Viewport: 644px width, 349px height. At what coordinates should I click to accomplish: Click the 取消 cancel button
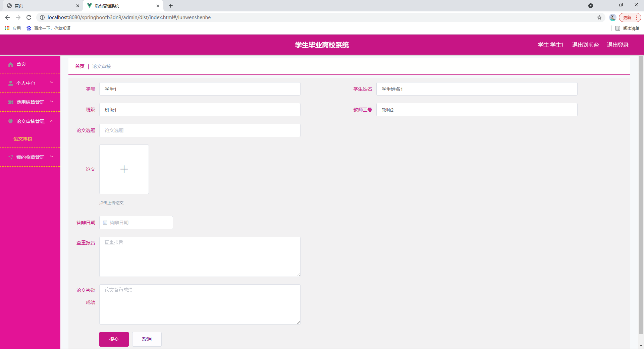147,339
